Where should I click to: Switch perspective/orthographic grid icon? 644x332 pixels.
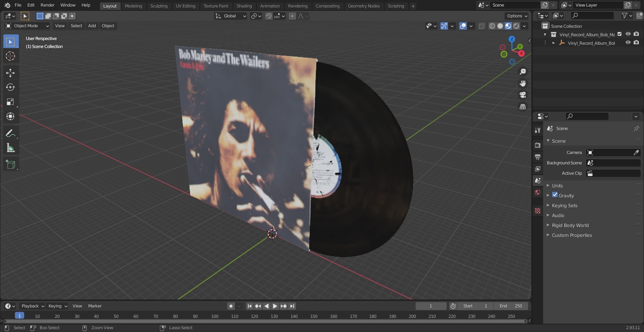pyautogui.click(x=522, y=106)
